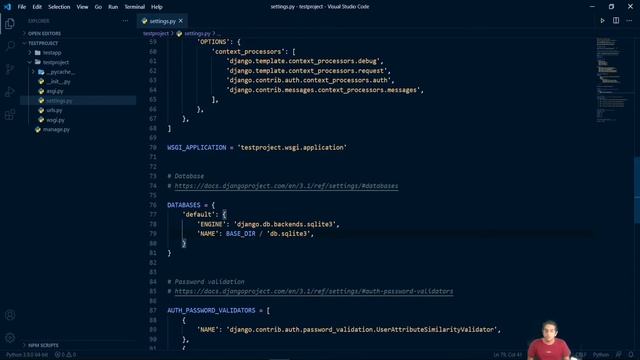Click settings.py in the breadcrumb
The image size is (640, 360).
coord(197,33)
